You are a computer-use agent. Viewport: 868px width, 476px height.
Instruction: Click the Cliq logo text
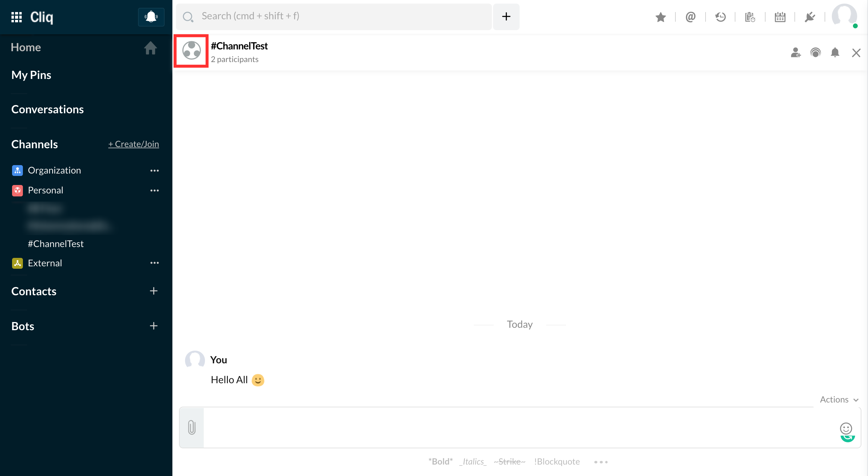point(42,17)
